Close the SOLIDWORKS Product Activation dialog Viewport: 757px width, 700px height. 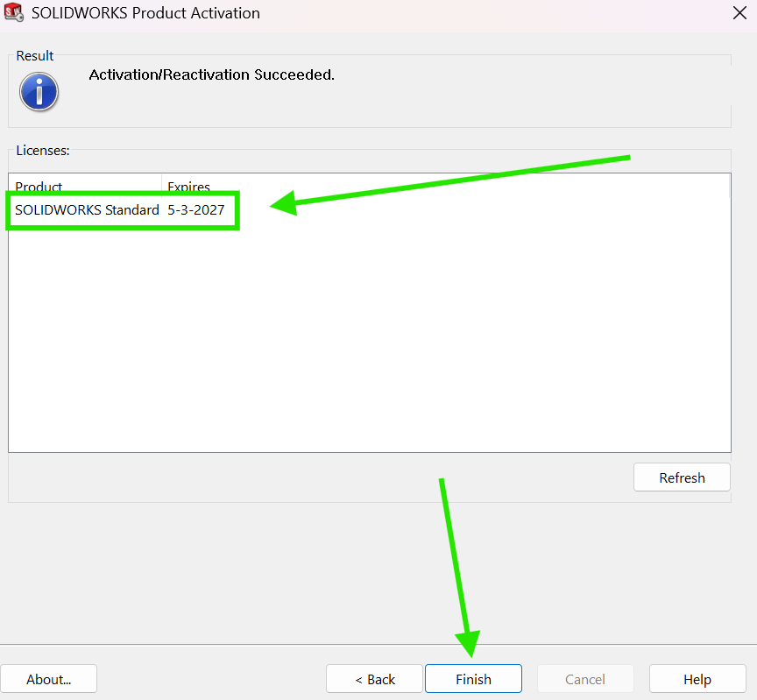pyautogui.click(x=739, y=13)
